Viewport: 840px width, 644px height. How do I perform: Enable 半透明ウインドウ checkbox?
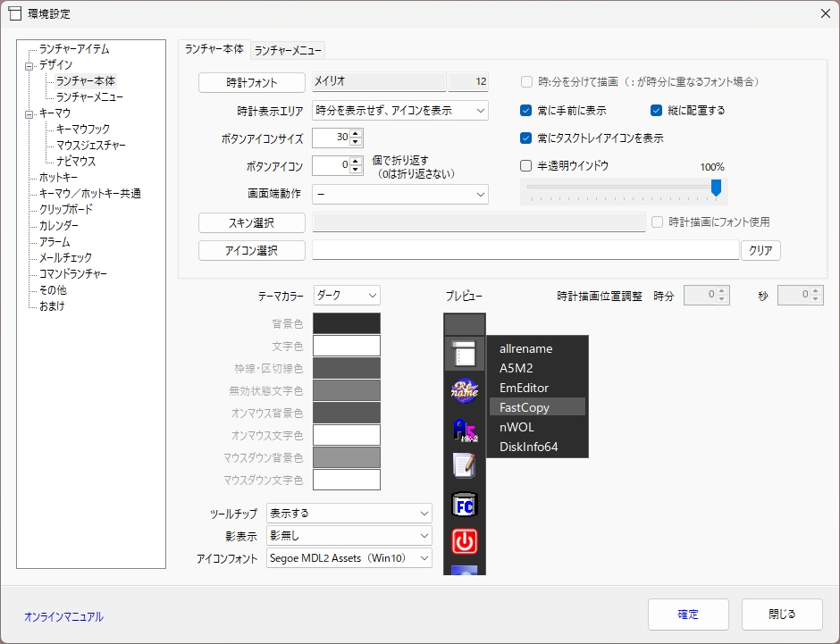tap(526, 166)
